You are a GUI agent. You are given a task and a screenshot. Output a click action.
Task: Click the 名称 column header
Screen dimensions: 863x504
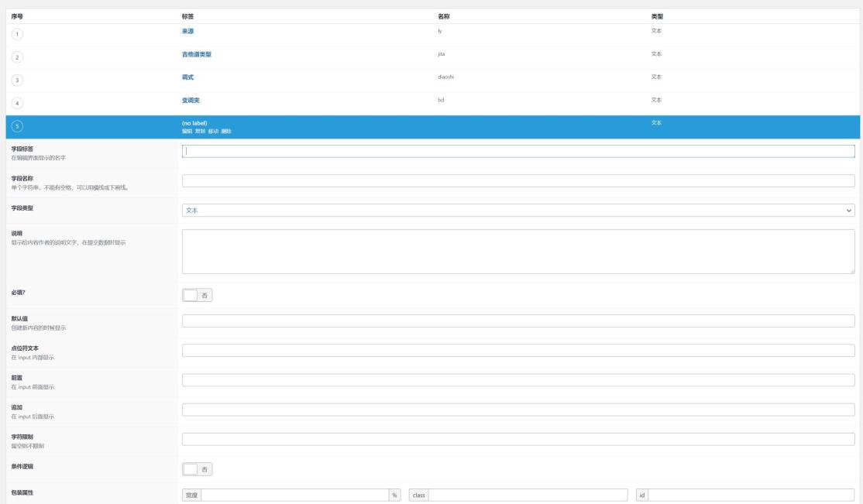(444, 16)
